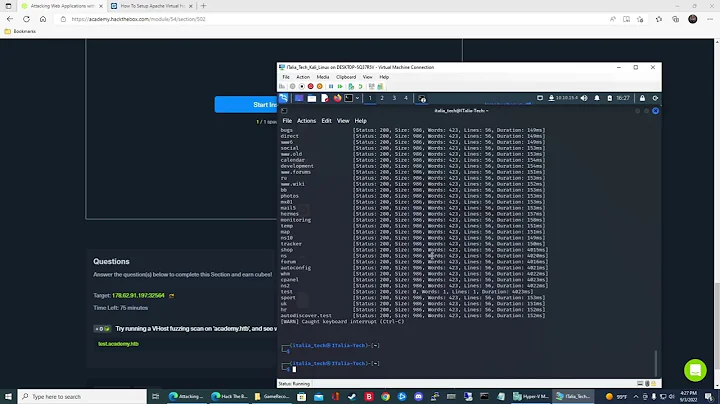Click Hyper-V Turn Off VM button
Viewport: 720px width, 404px height.
coord(302,86)
